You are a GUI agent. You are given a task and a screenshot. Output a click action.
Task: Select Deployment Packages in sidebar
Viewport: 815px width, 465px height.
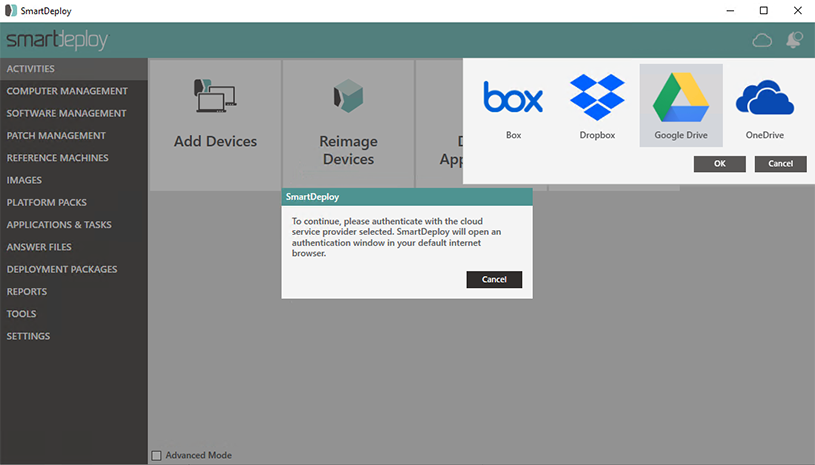pos(74,270)
